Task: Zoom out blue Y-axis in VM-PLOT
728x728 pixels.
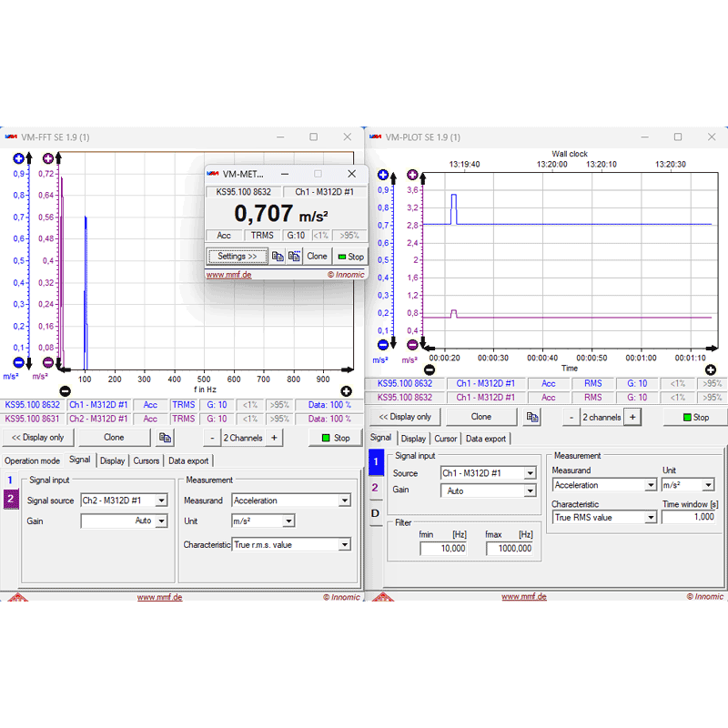Action: click(382, 345)
